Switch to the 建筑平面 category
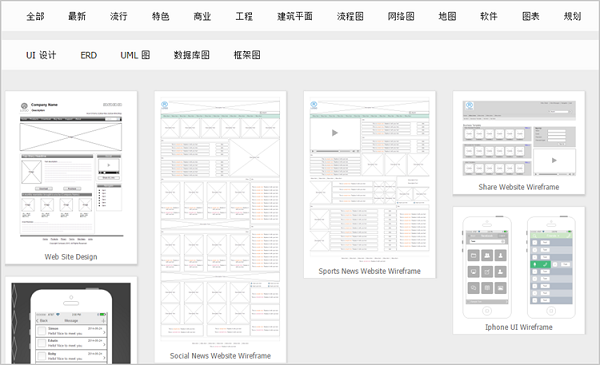600x365 pixels. coord(295,16)
